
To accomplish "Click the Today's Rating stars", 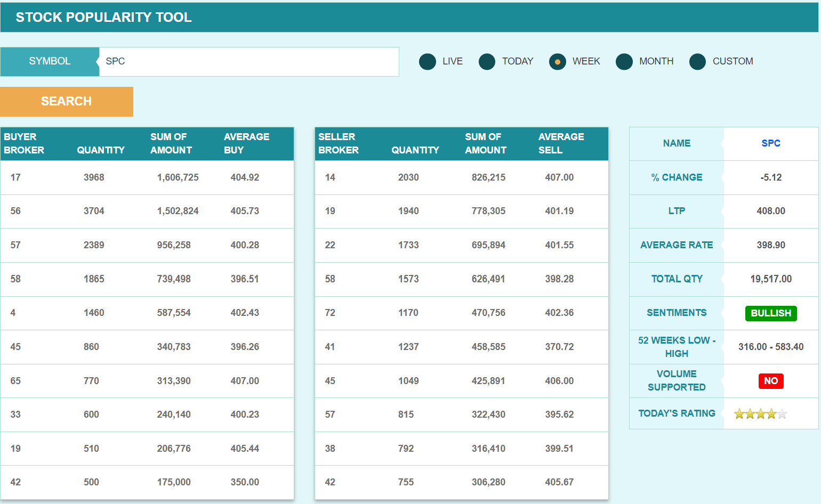I will pos(760,414).
